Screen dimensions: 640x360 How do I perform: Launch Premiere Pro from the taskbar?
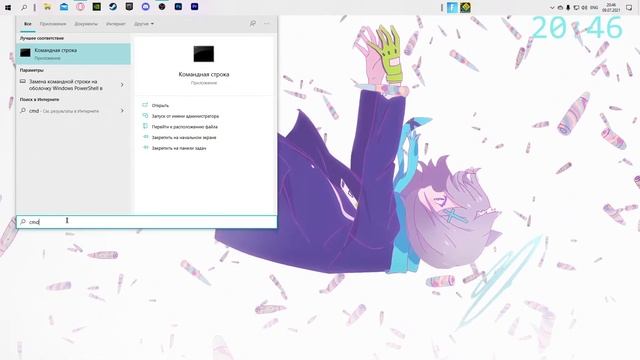click(195, 7)
